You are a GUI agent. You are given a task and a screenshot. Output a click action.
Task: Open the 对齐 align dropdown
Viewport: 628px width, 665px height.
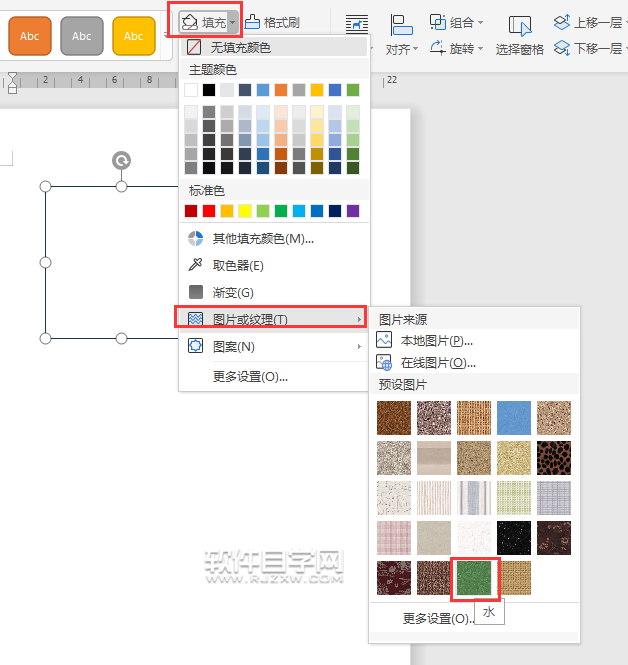pos(402,50)
